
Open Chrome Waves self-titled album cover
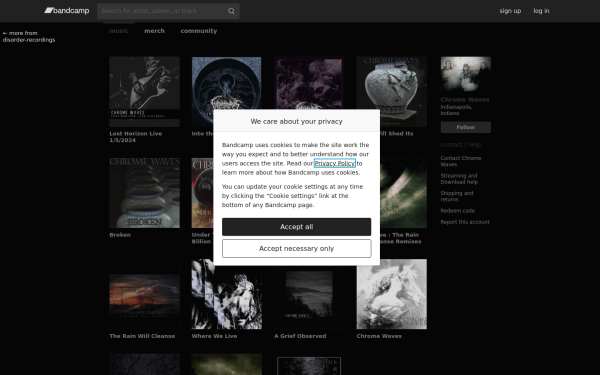[x=391, y=294]
